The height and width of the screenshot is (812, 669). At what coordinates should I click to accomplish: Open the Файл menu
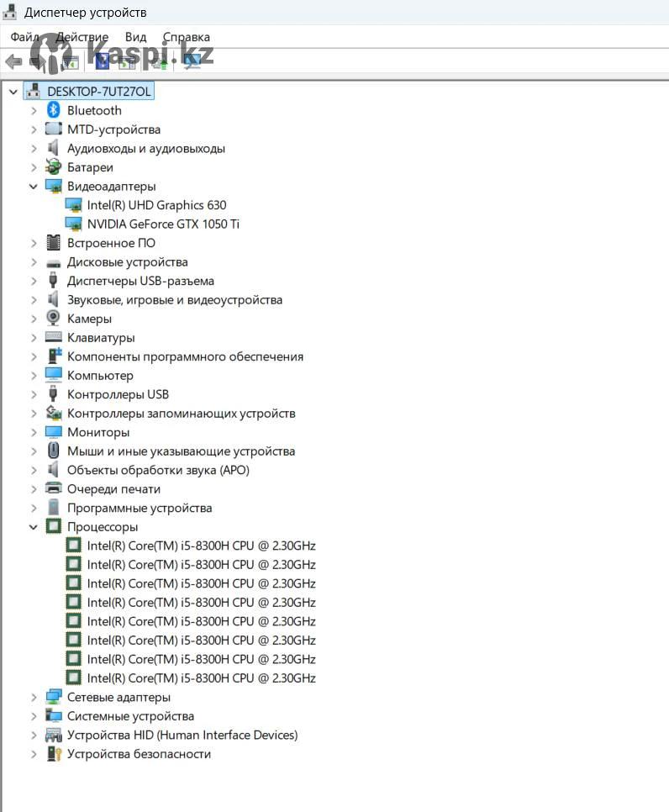pos(24,37)
